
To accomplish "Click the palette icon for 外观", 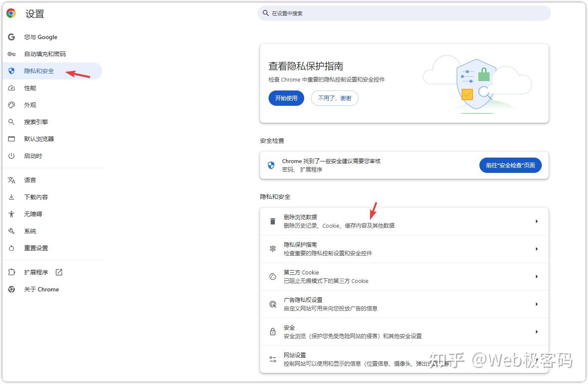I will [x=11, y=105].
